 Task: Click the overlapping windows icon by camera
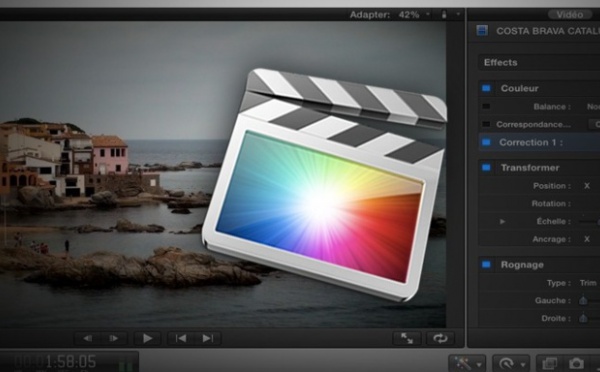tap(549, 363)
